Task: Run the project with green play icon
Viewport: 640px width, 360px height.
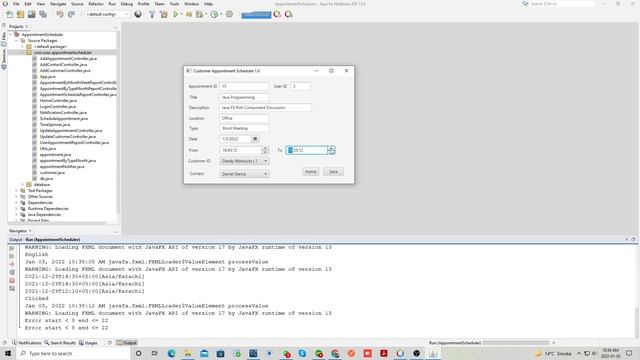Action: (176, 14)
